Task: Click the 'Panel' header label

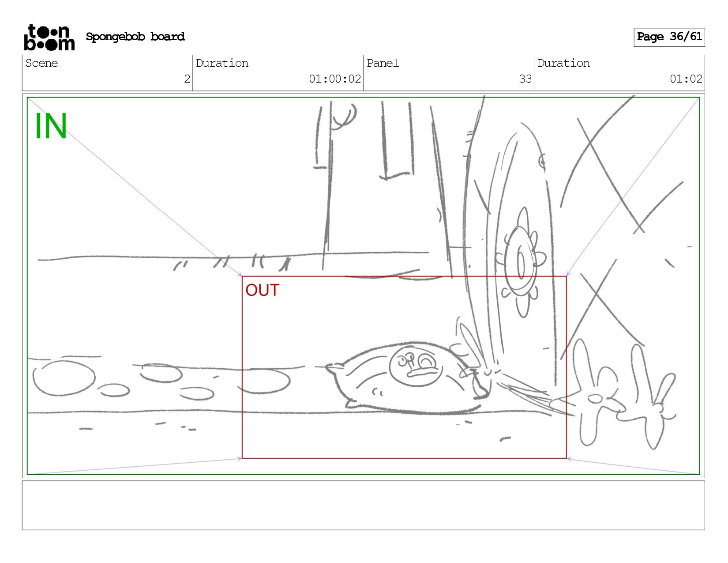Action: 383,63
